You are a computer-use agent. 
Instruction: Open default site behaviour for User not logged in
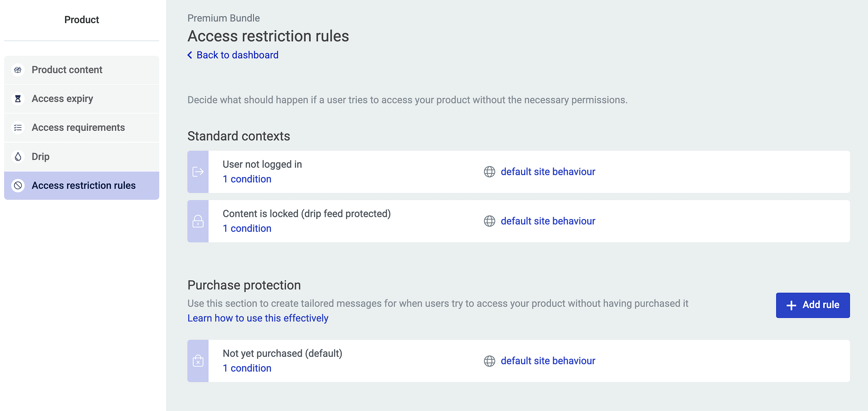coord(548,172)
